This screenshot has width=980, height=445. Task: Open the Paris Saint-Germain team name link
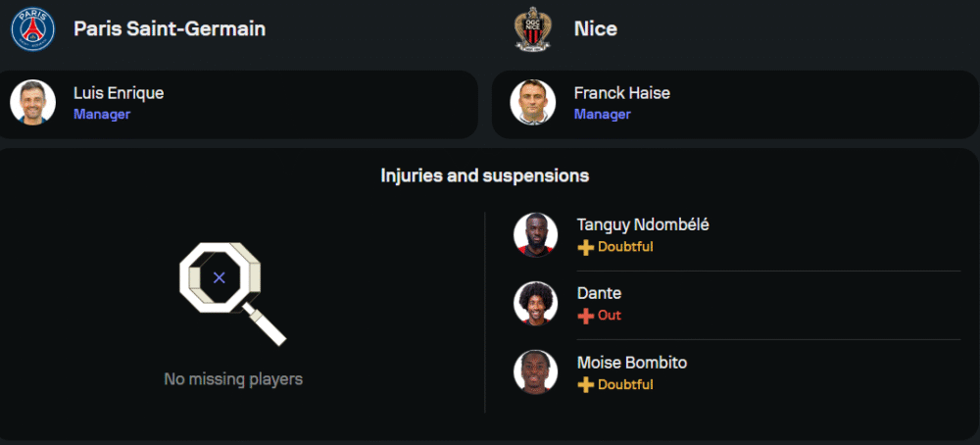click(x=170, y=28)
